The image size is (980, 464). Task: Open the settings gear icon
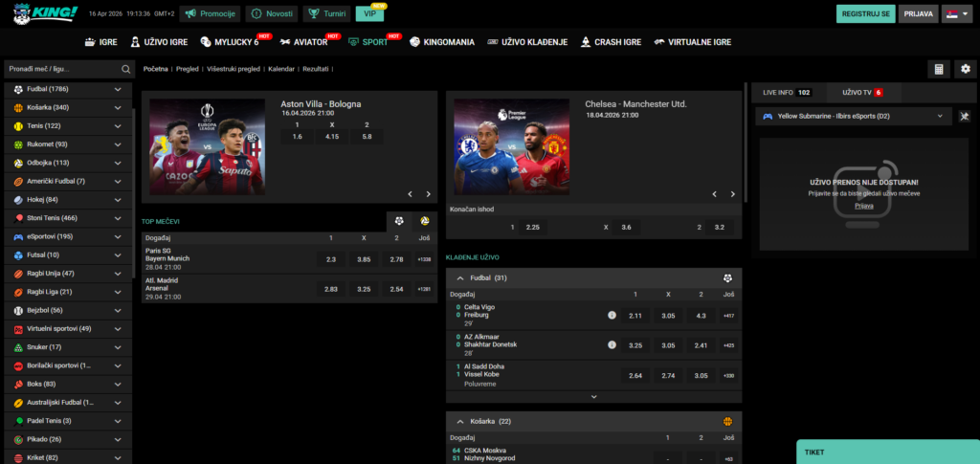pos(965,69)
